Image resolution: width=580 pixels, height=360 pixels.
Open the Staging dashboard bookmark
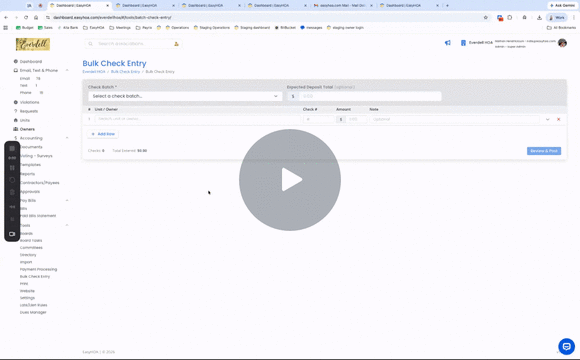pyautogui.click(x=252, y=28)
